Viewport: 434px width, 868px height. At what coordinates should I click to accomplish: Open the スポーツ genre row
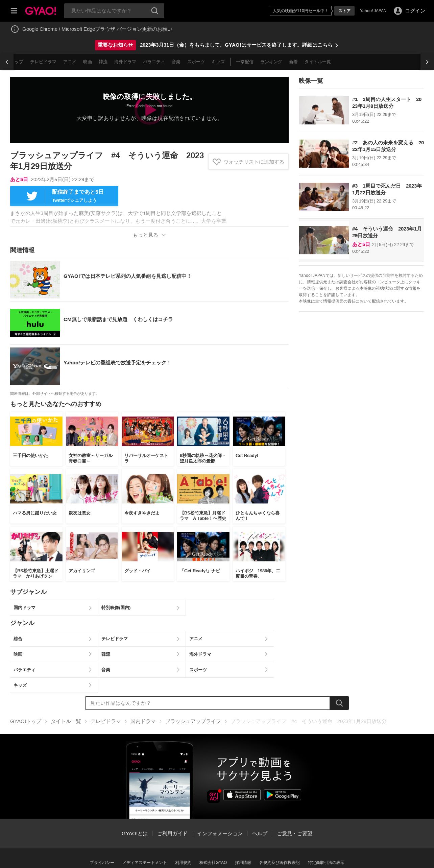[x=230, y=670]
